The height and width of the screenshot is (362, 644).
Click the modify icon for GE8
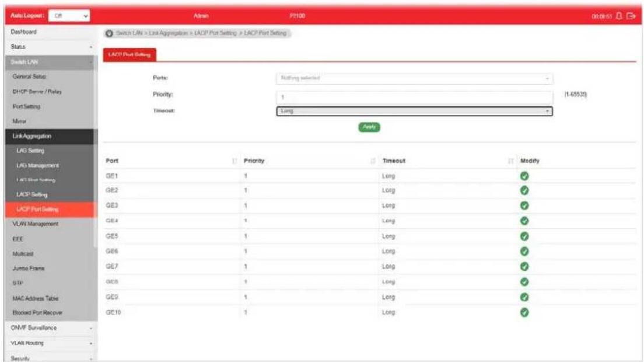[x=524, y=282]
